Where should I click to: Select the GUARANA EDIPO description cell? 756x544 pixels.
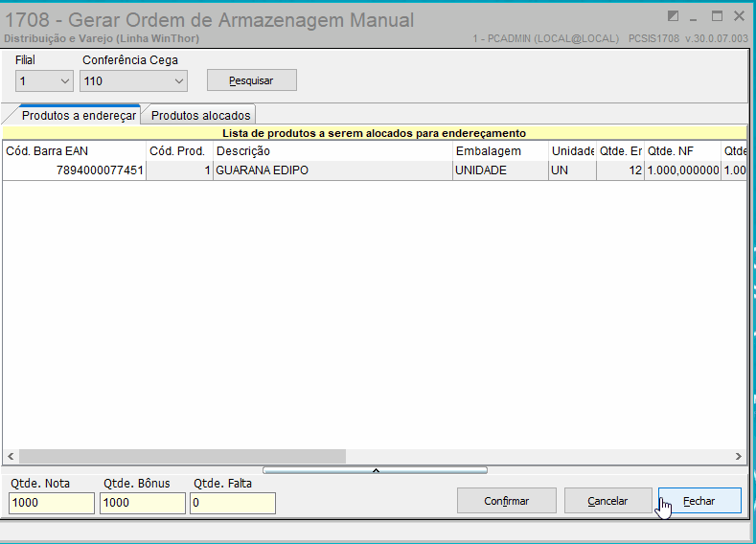[332, 170]
